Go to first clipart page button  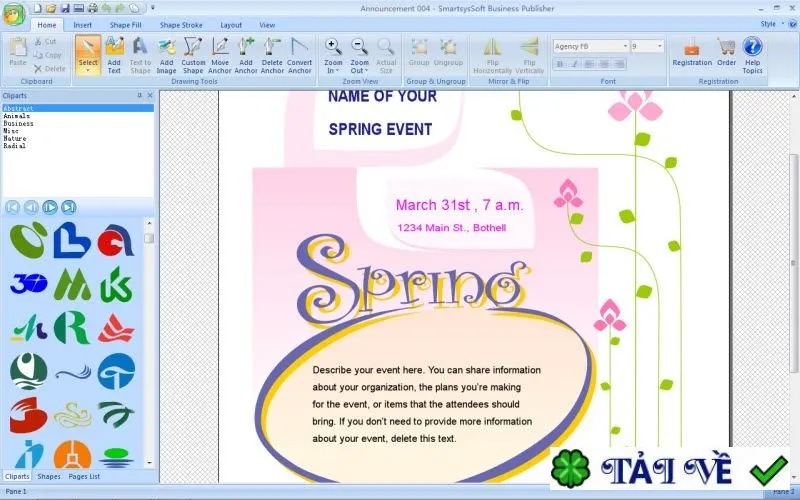coord(13,207)
